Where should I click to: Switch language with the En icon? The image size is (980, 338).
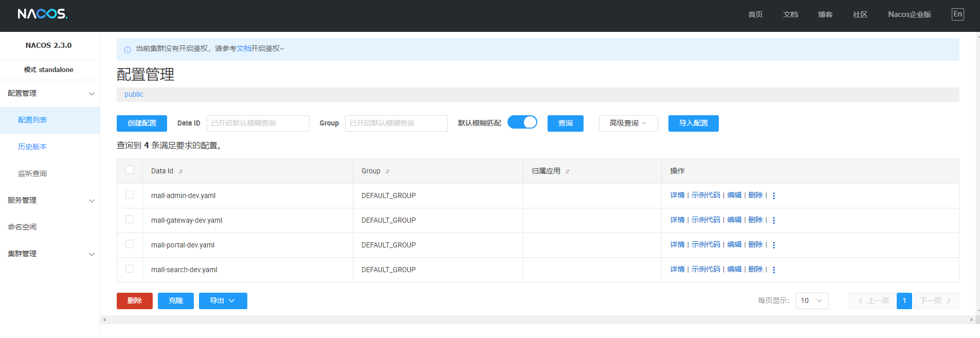click(x=957, y=14)
